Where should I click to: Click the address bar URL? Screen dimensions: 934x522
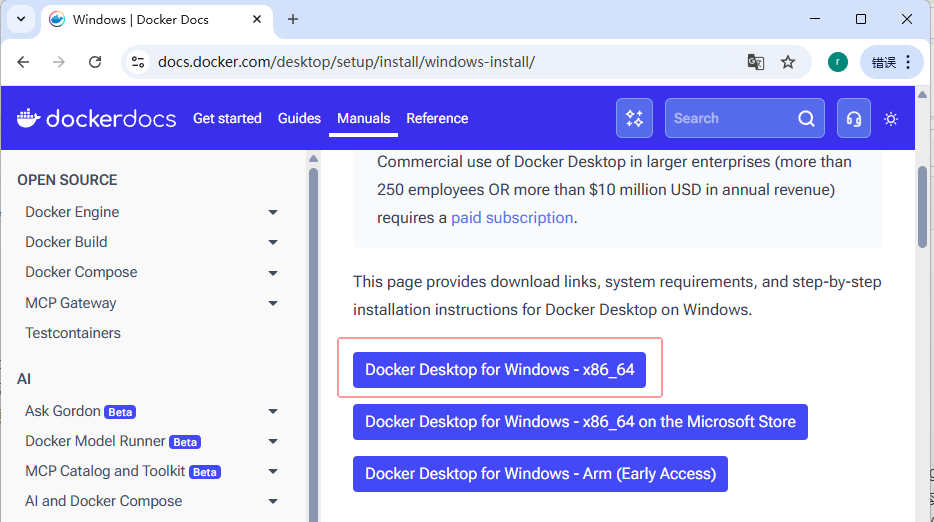point(346,62)
